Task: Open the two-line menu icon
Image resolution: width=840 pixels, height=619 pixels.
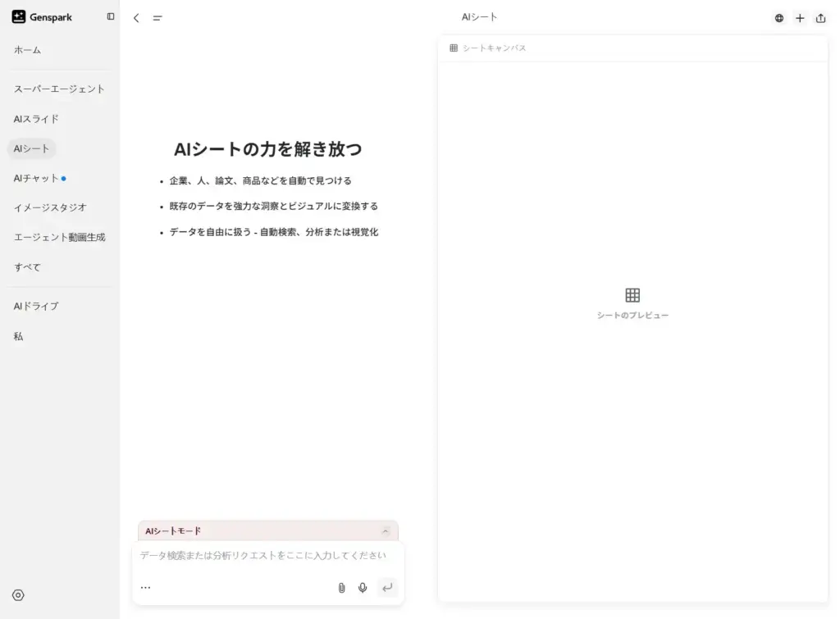Action: pyautogui.click(x=157, y=18)
